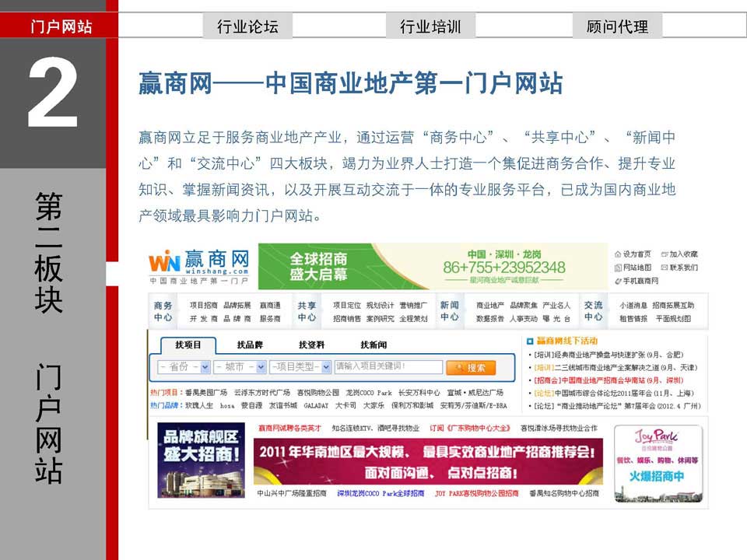
Task: Open the 平面规划图 link
Action: pyautogui.click(x=673, y=319)
